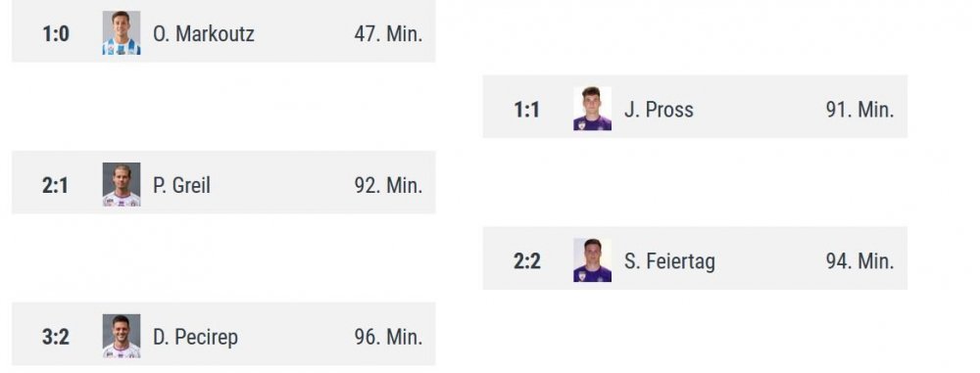Open the D. Pecirep player profile
980x373 pixels.
tap(196, 338)
